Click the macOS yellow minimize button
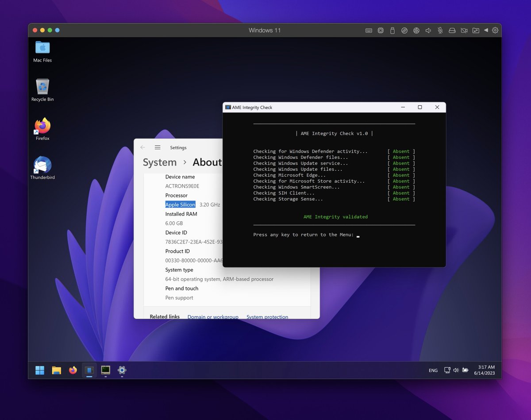531x420 pixels. click(x=42, y=30)
